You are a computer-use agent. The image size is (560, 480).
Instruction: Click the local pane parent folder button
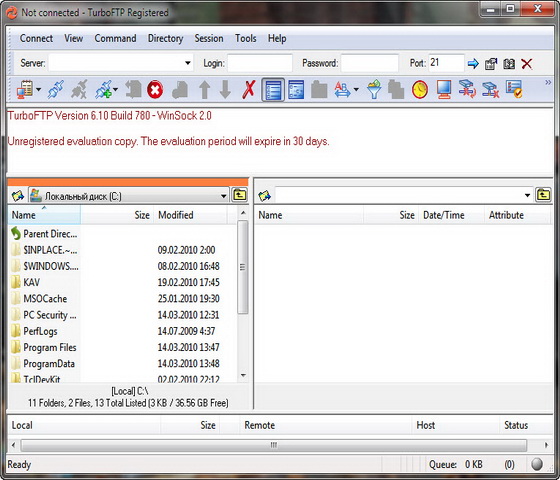point(240,195)
